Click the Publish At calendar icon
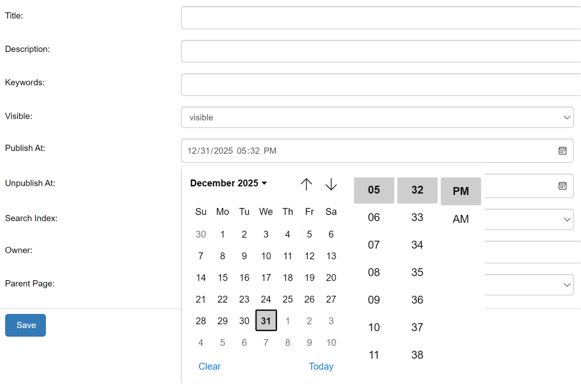The image size is (581, 392). point(562,151)
